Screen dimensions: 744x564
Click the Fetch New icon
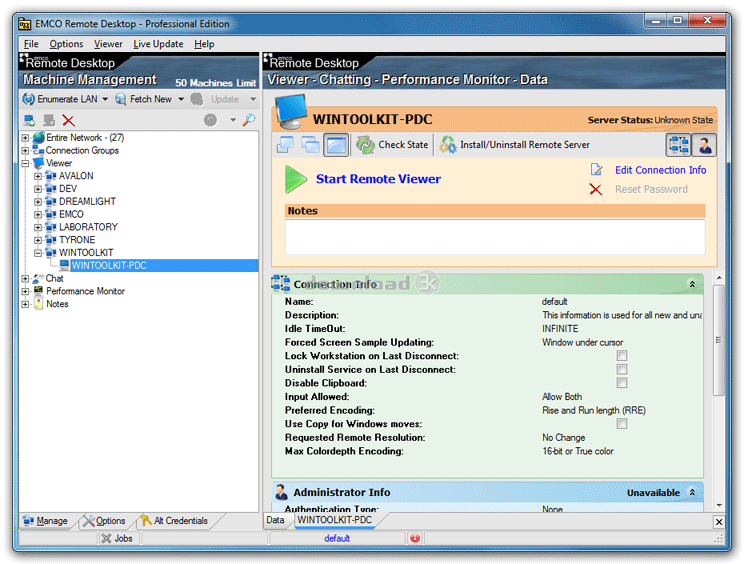pyautogui.click(x=121, y=99)
